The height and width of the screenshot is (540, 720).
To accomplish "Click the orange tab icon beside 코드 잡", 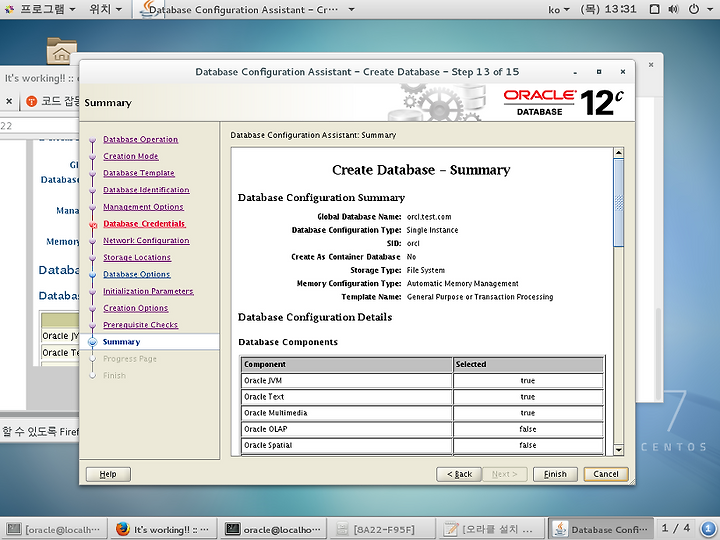I will (x=31, y=101).
